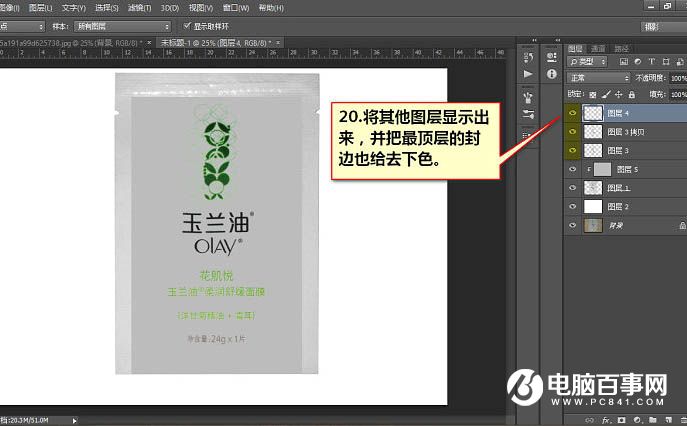Image resolution: width=687 pixels, height=426 pixels.
Task: Hide layer 图层 4 via eye icon
Action: [x=572, y=113]
